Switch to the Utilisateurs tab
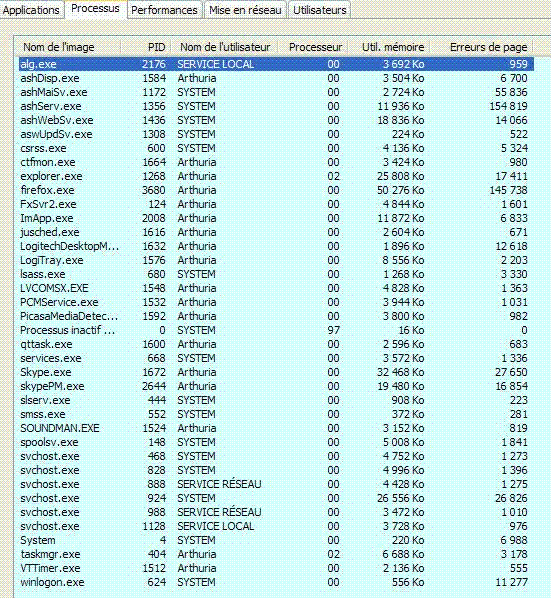This screenshot has height=598, width=551. tap(320, 10)
